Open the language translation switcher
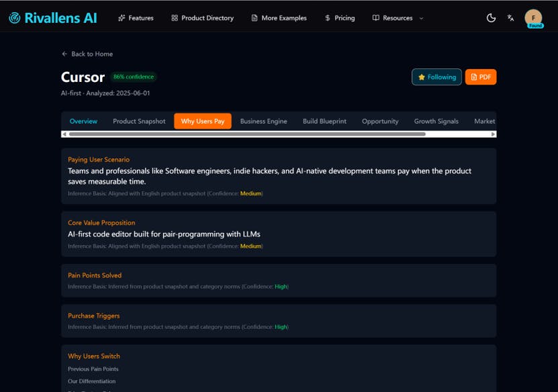The height and width of the screenshot is (392, 558). click(x=511, y=17)
